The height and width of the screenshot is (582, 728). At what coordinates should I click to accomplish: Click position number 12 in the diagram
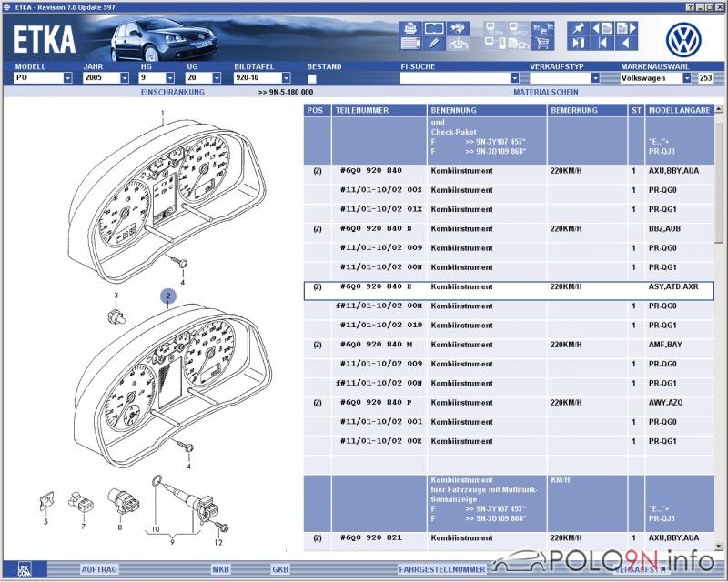(218, 542)
